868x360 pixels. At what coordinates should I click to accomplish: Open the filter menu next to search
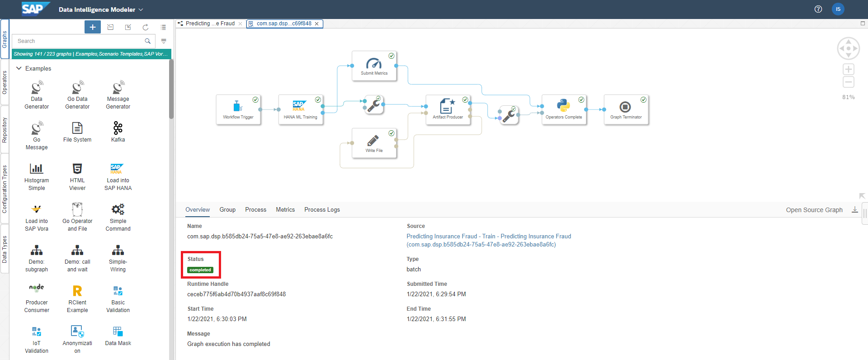click(164, 41)
